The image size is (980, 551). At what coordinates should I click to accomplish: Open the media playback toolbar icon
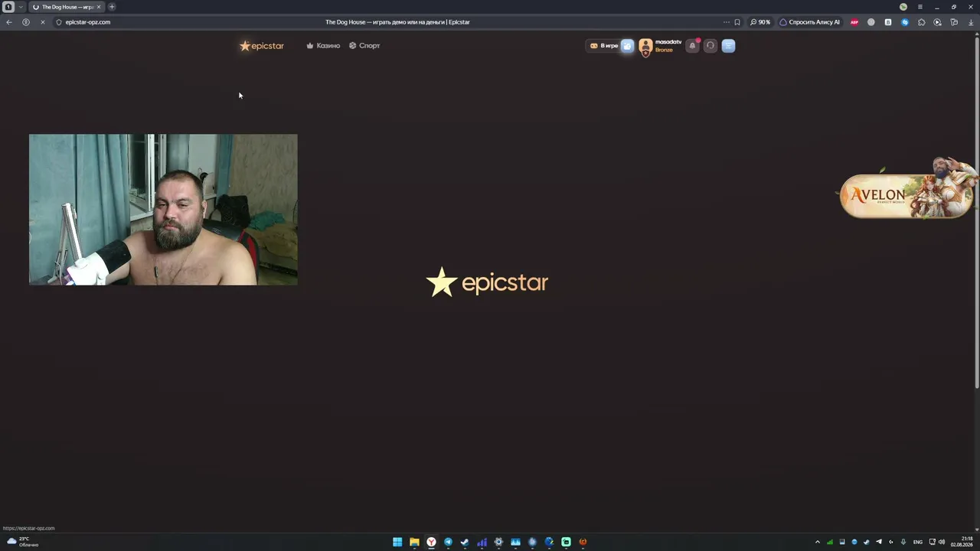pyautogui.click(x=937, y=22)
